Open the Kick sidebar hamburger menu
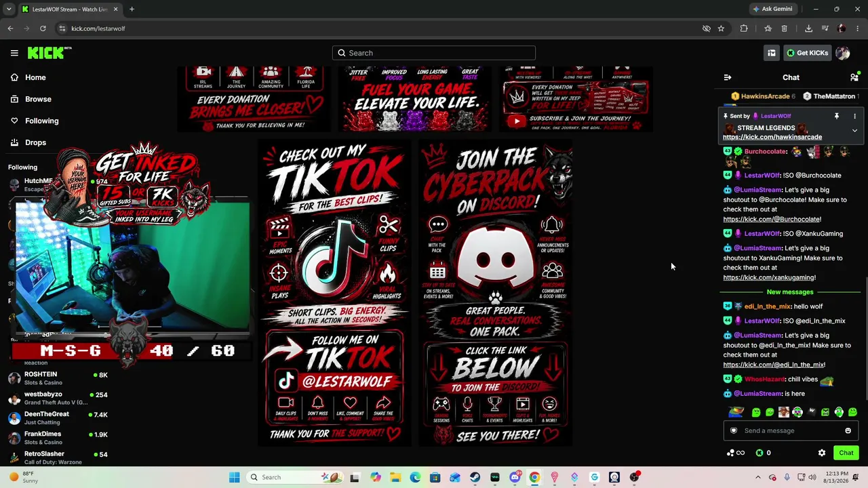 [x=14, y=53]
